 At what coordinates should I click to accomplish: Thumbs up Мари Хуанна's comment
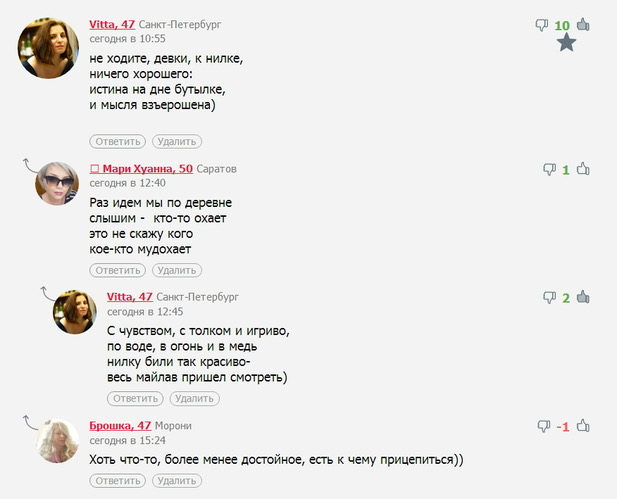pyautogui.click(x=583, y=169)
